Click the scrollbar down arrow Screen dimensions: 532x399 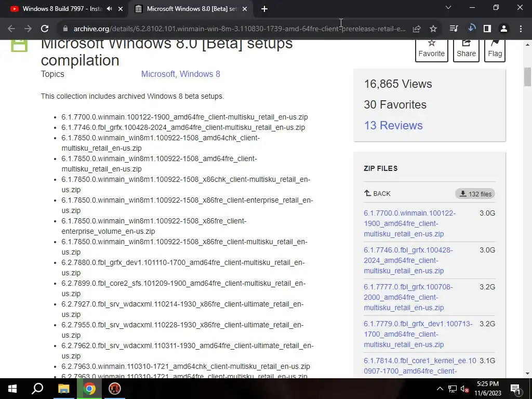click(x=528, y=374)
